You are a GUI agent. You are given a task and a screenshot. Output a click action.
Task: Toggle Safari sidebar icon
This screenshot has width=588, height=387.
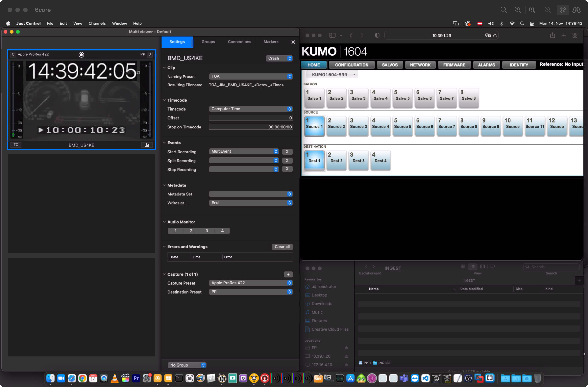(x=332, y=35)
